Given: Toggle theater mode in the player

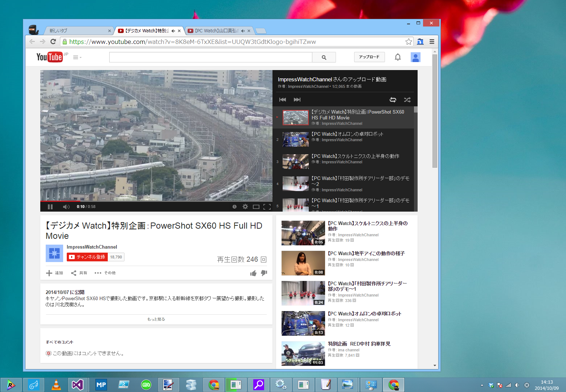Looking at the screenshot, I should click(x=256, y=207).
